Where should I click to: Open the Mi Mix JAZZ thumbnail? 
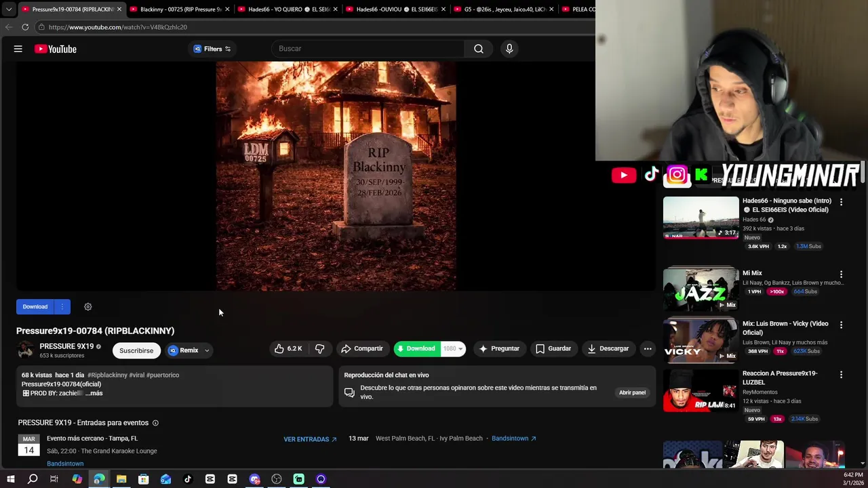pos(701,288)
